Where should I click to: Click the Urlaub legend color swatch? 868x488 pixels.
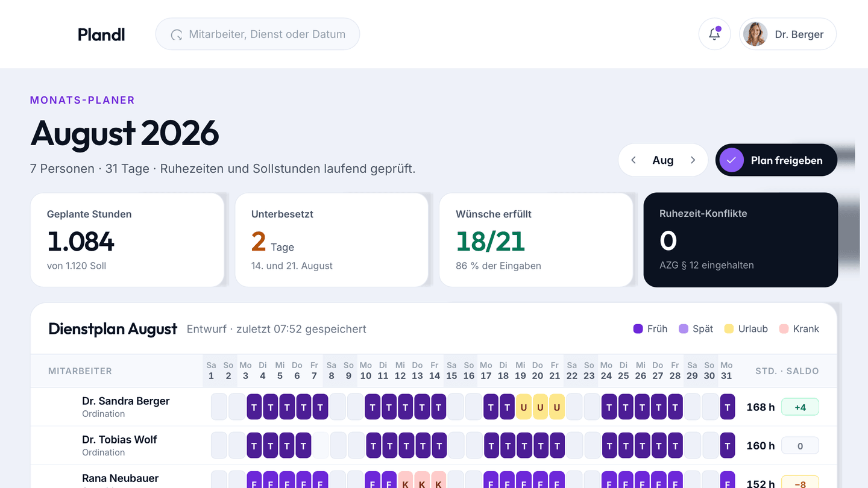coord(729,329)
